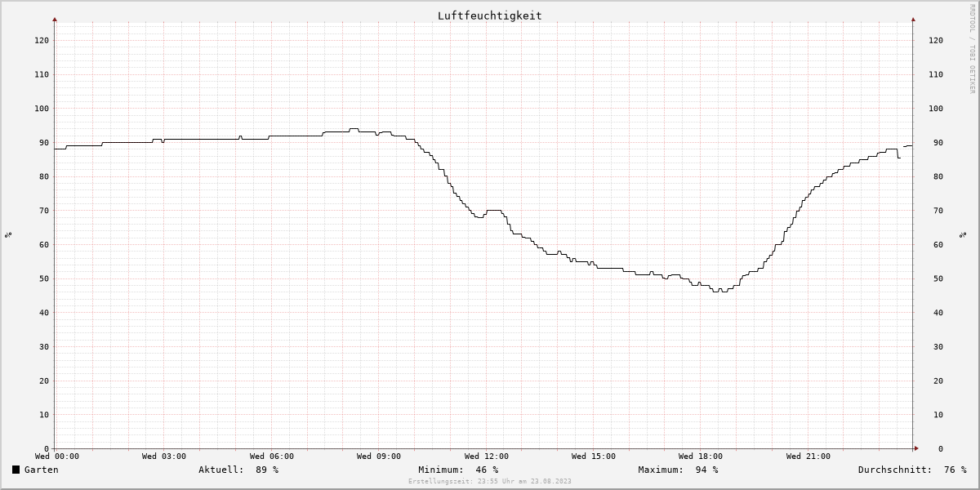Image resolution: width=980 pixels, height=490 pixels.
Task: Click the Wed 03:00 time axis label
Action: [164, 457]
